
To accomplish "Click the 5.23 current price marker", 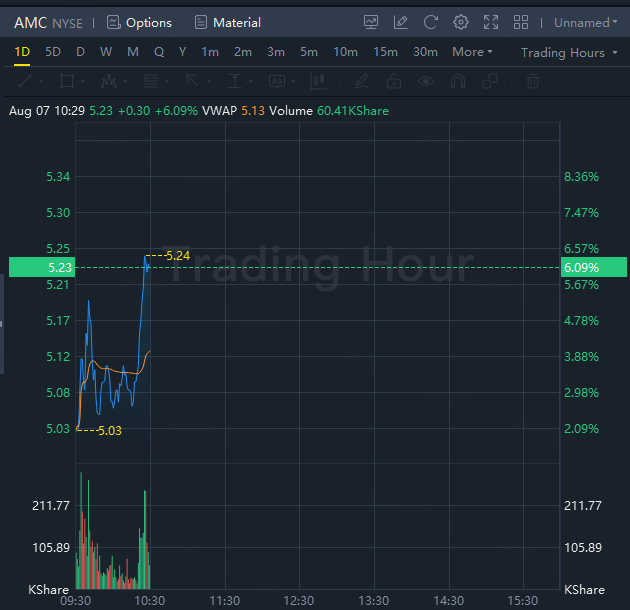I will 31,267.
